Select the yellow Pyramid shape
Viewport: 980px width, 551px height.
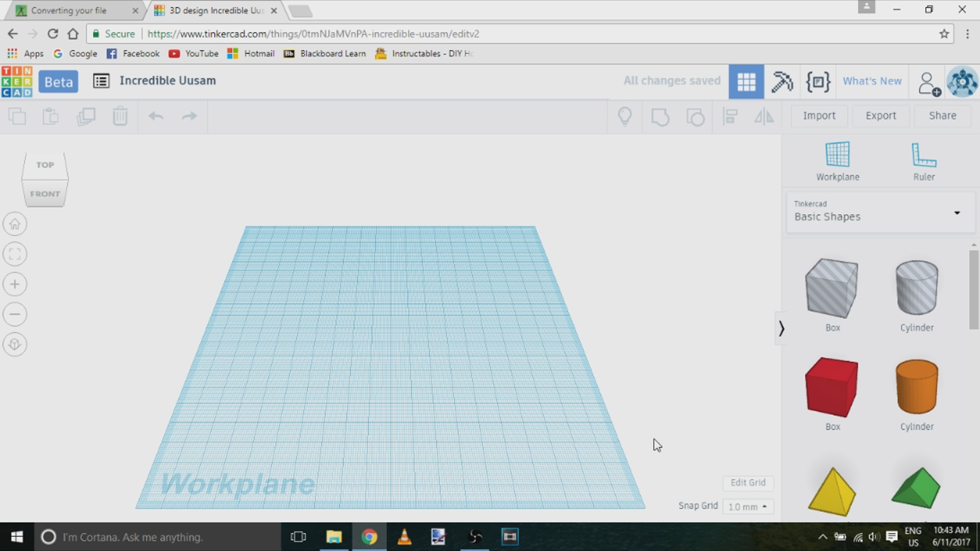coord(832,491)
